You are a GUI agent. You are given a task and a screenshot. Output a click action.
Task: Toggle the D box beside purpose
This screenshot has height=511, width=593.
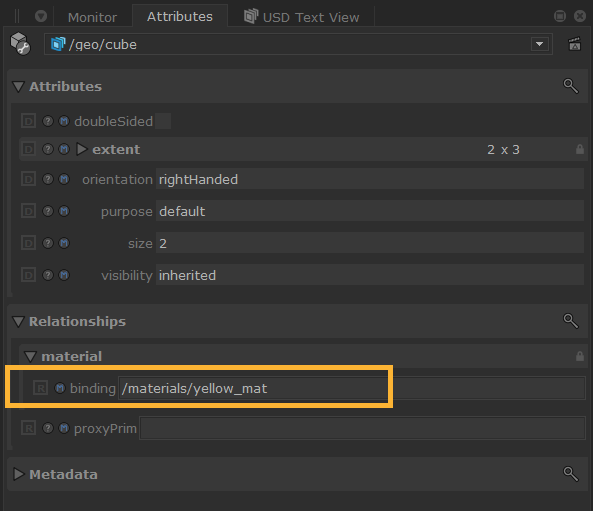click(28, 211)
